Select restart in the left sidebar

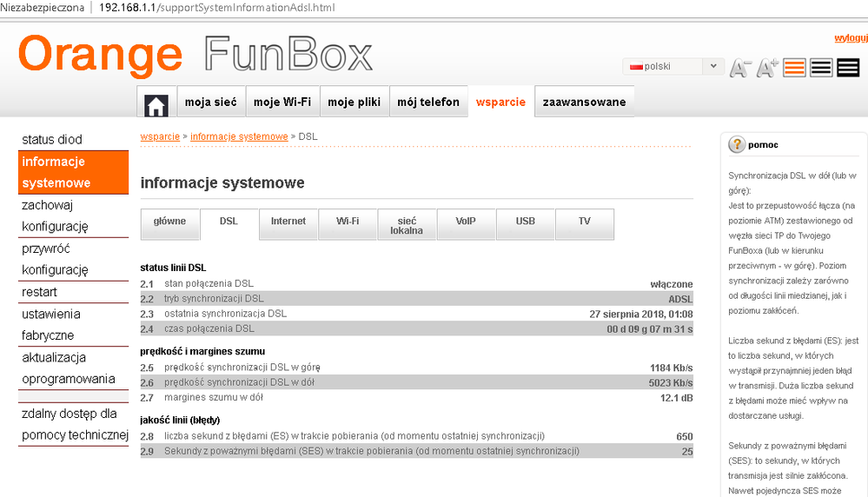(x=40, y=292)
